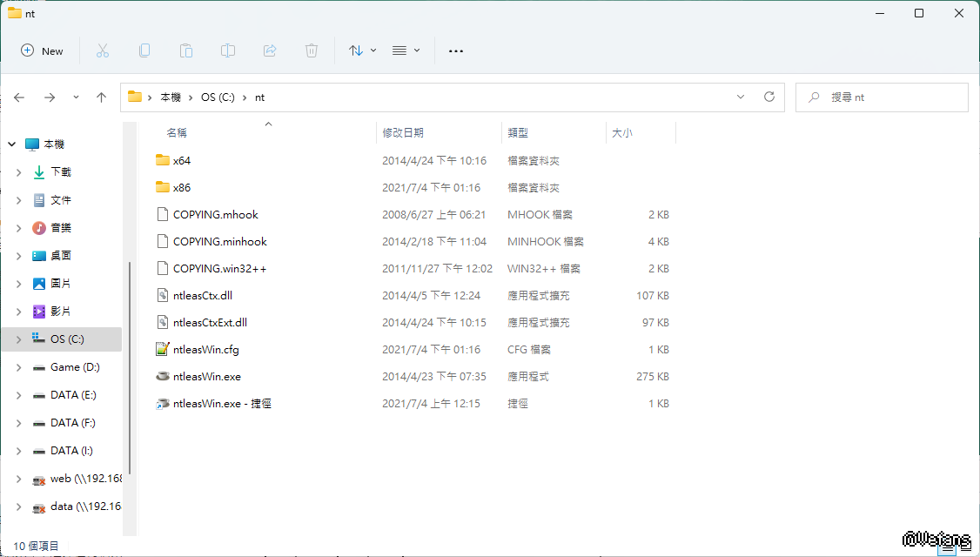Switch to details view in status bar
This screenshot has height=557, width=980.
[x=947, y=547]
